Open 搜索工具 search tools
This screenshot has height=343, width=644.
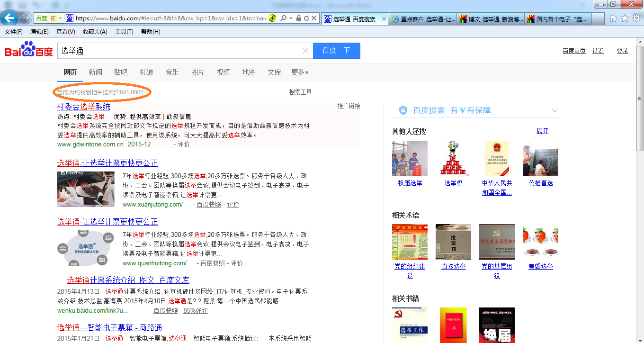click(300, 92)
